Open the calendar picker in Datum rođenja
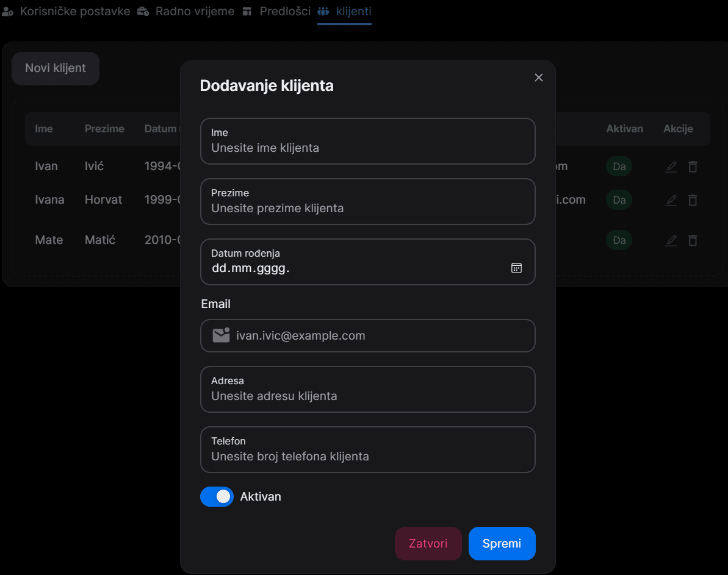Viewport: 728px width, 575px height. [x=516, y=268]
